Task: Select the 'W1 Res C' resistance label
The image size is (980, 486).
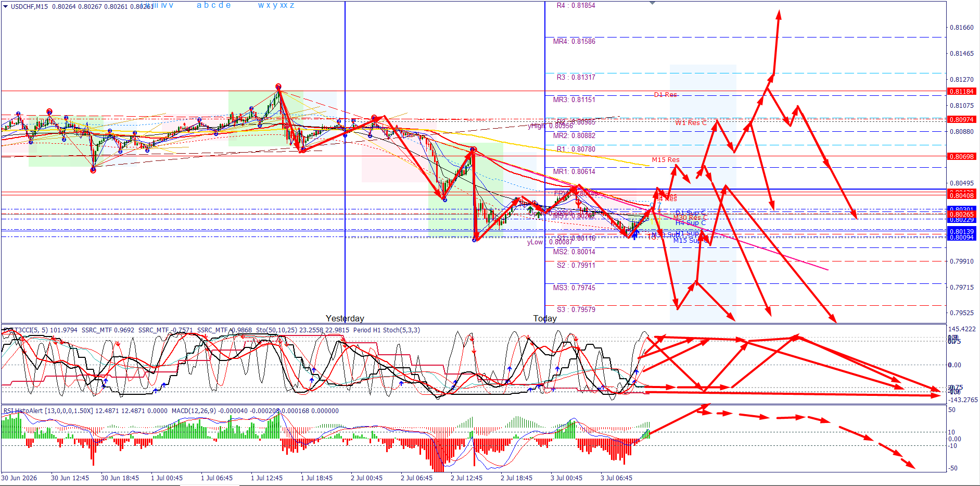Action: pyautogui.click(x=691, y=122)
